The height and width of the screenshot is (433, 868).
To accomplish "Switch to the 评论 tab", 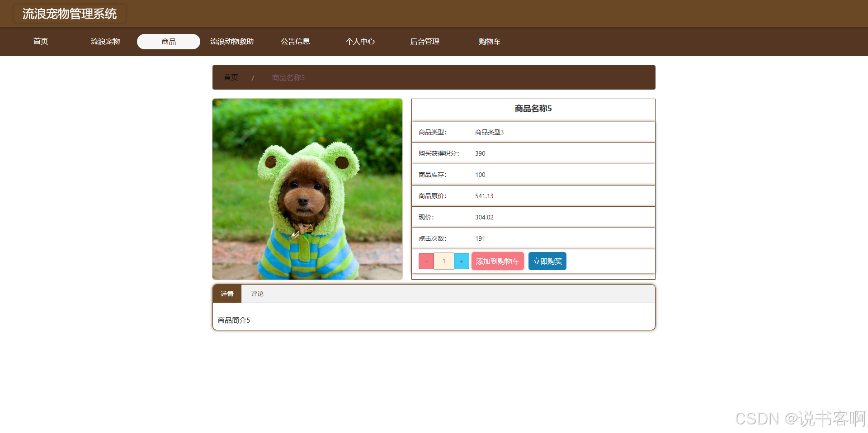I will tap(257, 294).
